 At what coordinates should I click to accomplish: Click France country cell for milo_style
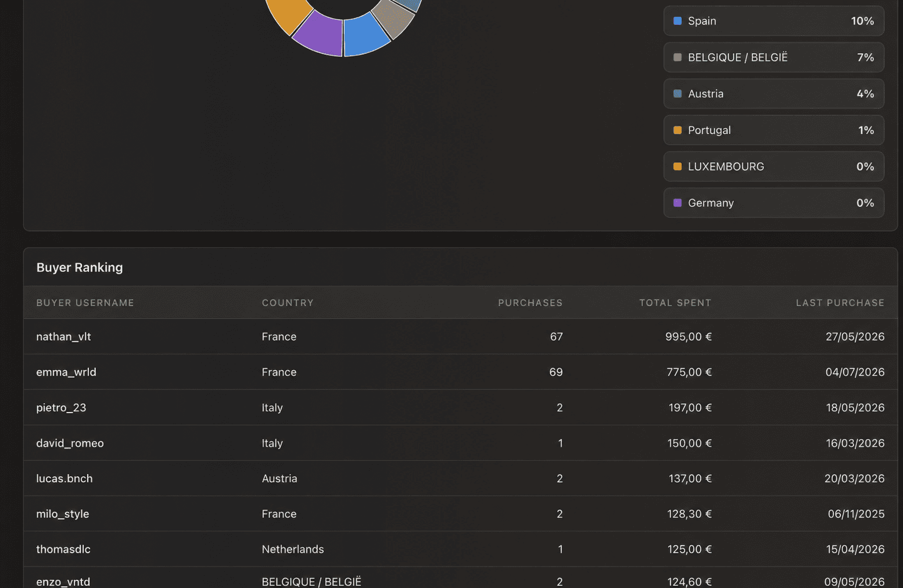click(279, 514)
